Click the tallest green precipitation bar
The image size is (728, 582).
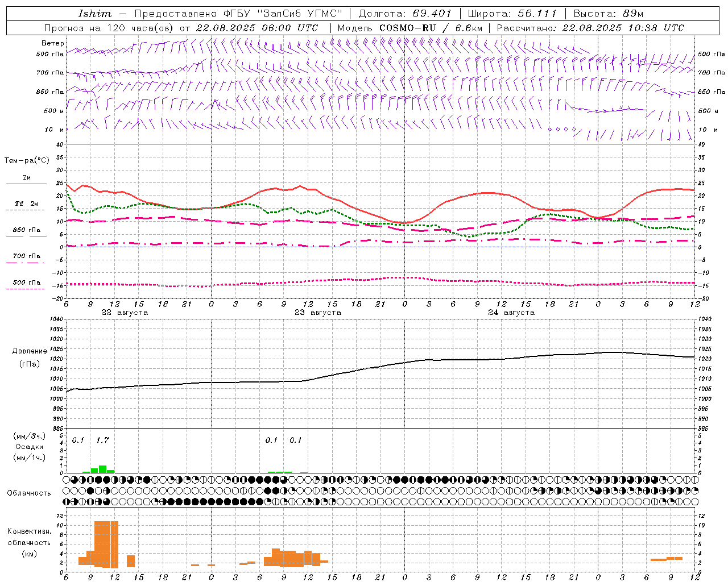coord(102,469)
